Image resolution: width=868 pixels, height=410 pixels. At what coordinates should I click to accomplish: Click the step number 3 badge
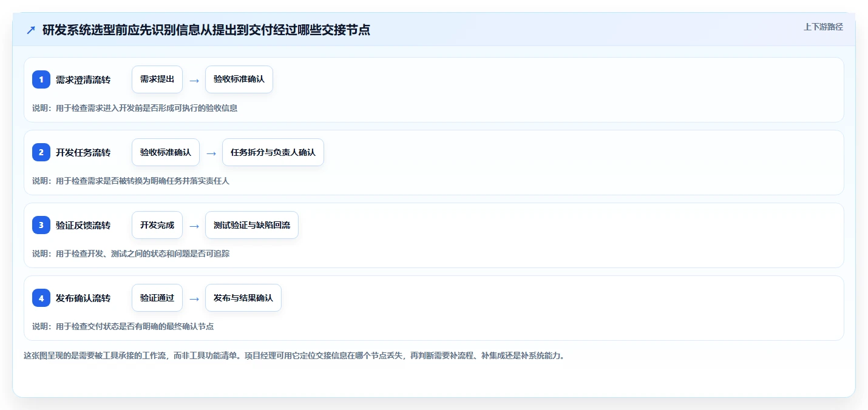click(x=41, y=225)
